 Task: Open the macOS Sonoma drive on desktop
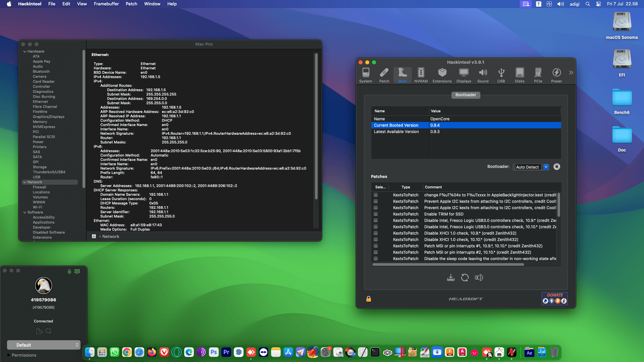tap(622, 26)
